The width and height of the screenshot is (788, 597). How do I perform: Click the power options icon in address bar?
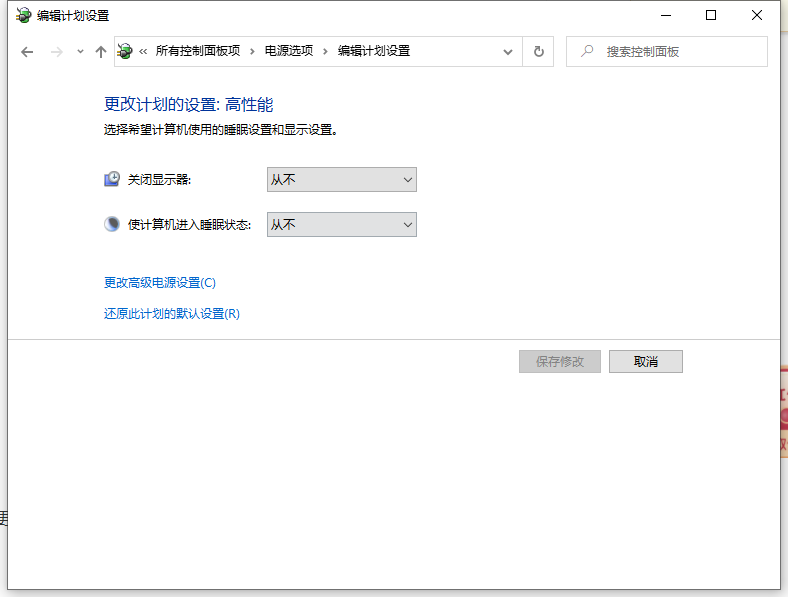click(x=125, y=51)
